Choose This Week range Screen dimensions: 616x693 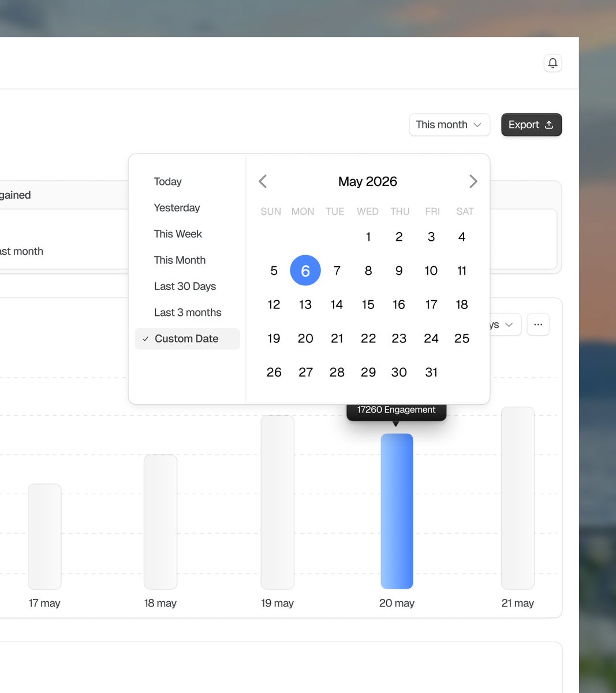point(178,234)
